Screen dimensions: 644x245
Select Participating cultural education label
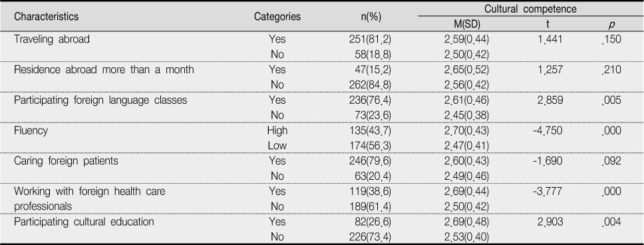point(84,222)
